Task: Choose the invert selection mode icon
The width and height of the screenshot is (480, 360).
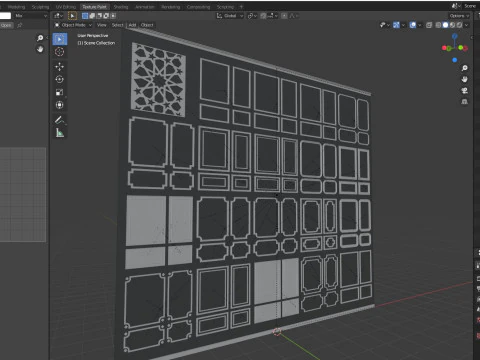Action: point(106,16)
